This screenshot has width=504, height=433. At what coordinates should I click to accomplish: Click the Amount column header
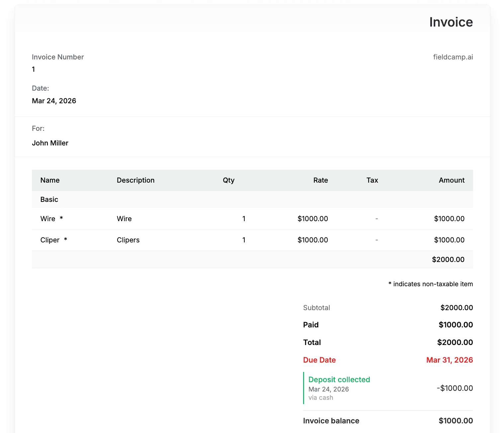pos(452,180)
